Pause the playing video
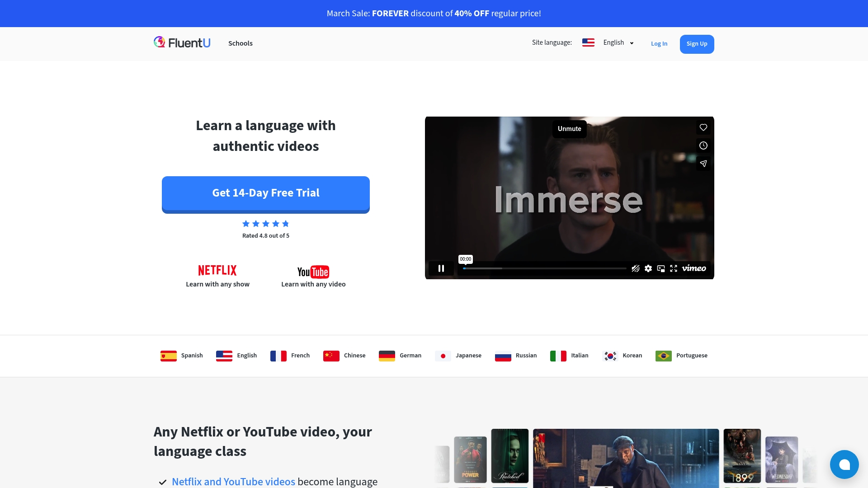Viewport: 868px width, 488px height. point(441,268)
